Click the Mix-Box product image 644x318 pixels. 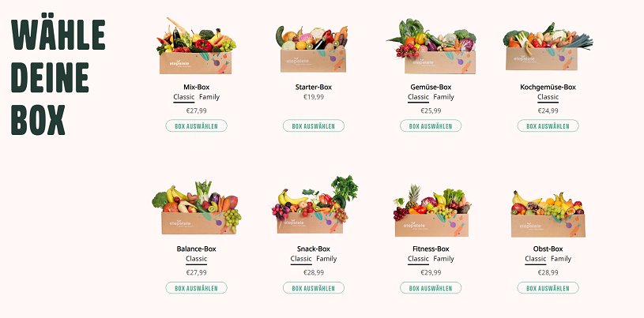tap(196, 47)
